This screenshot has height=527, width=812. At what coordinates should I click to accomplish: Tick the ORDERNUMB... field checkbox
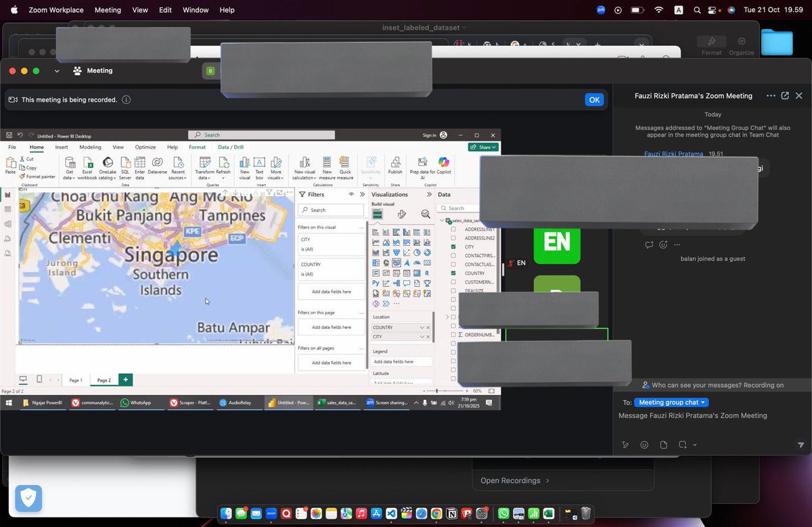(x=453, y=334)
